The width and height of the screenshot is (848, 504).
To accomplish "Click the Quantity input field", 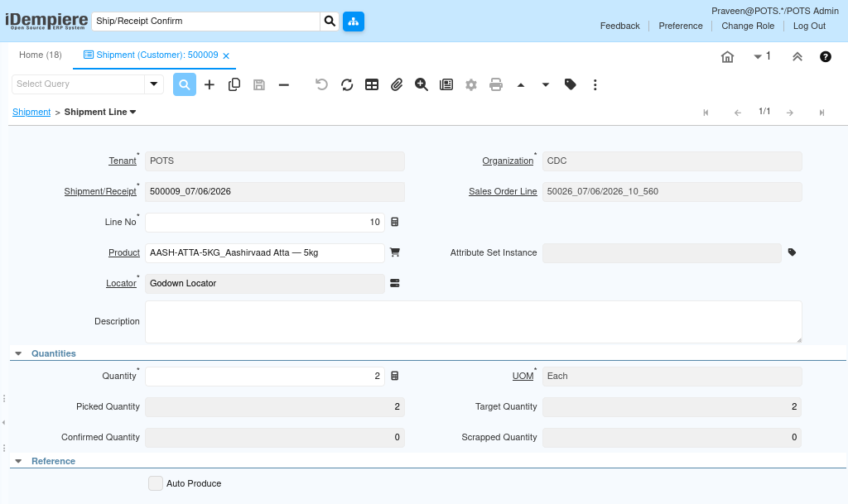I will (x=265, y=376).
